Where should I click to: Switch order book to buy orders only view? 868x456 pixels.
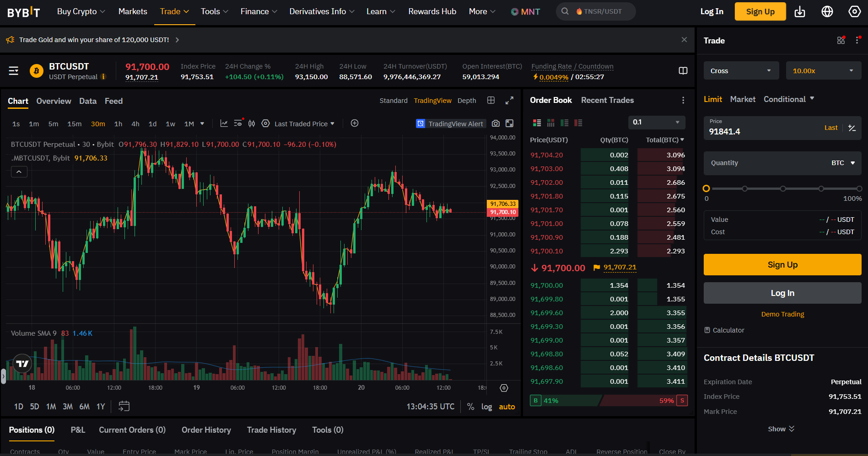(x=564, y=123)
